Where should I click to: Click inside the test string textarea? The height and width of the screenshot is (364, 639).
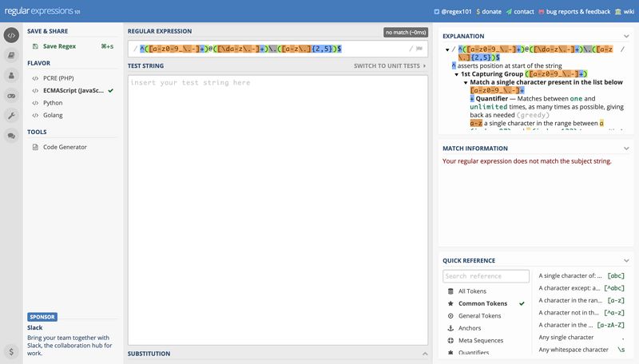tap(278, 210)
